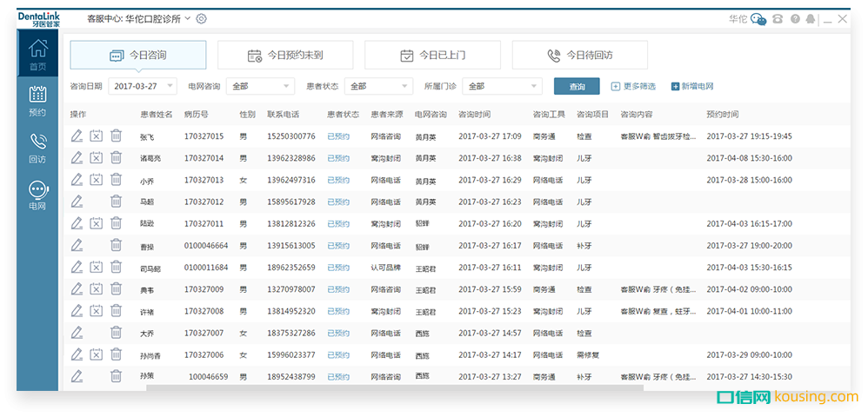The width and height of the screenshot is (868, 417).
Task: Select patient name 司马懿
Action: click(x=150, y=268)
